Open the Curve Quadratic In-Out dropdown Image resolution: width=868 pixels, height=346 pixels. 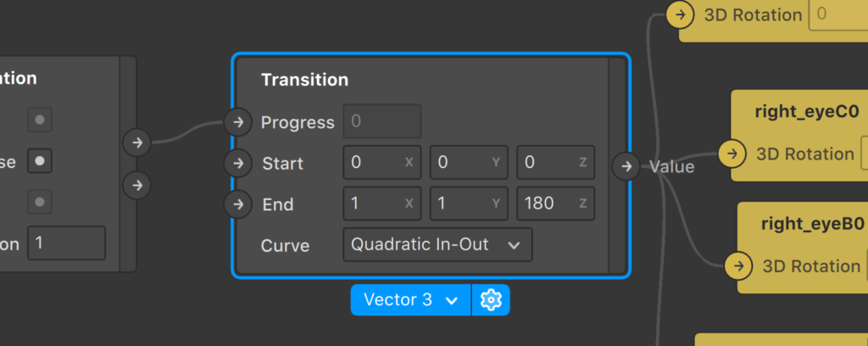[438, 245]
